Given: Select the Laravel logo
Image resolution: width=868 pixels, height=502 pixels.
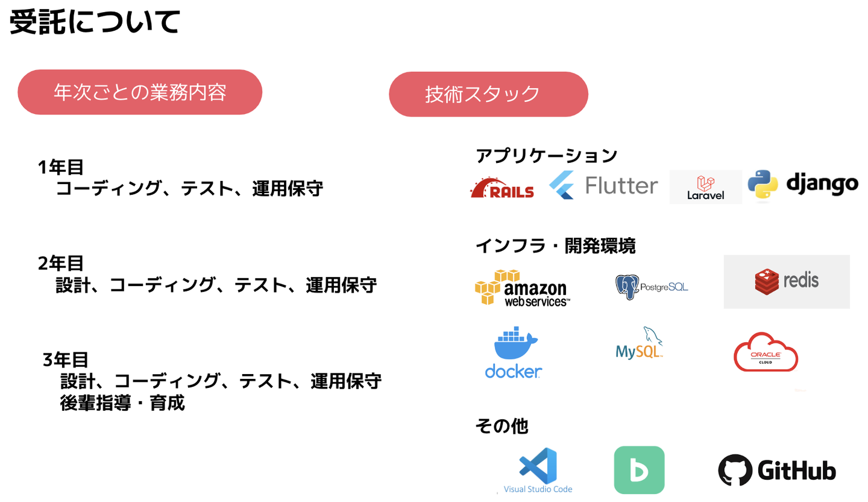Looking at the screenshot, I should 705,187.
